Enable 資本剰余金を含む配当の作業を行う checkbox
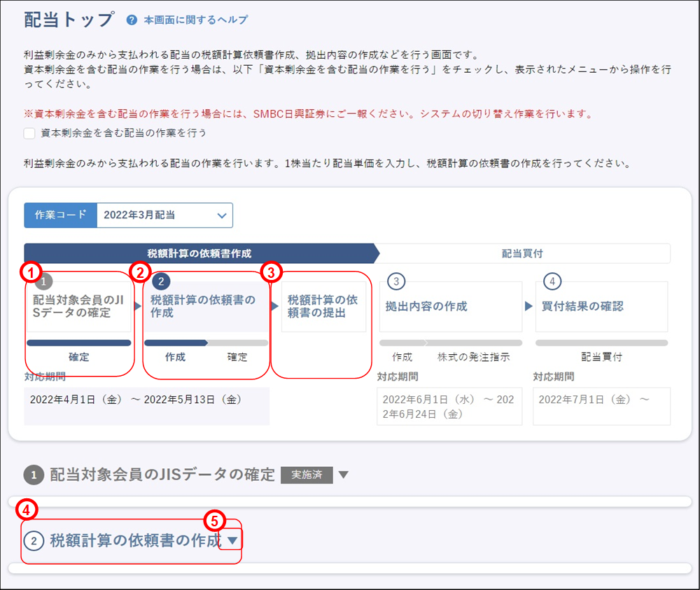Viewport: 700px width, 590px height. click(28, 133)
